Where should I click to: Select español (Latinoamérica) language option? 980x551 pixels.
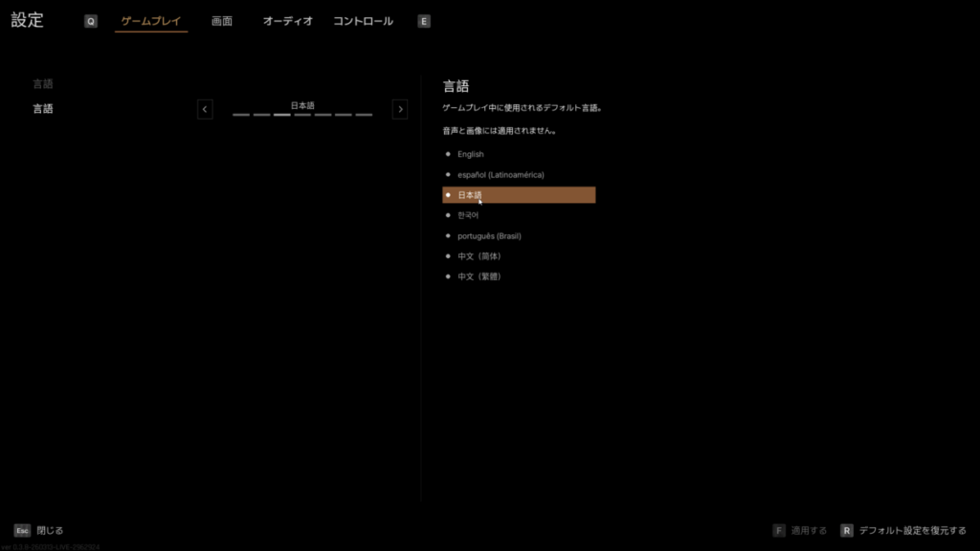click(x=500, y=175)
